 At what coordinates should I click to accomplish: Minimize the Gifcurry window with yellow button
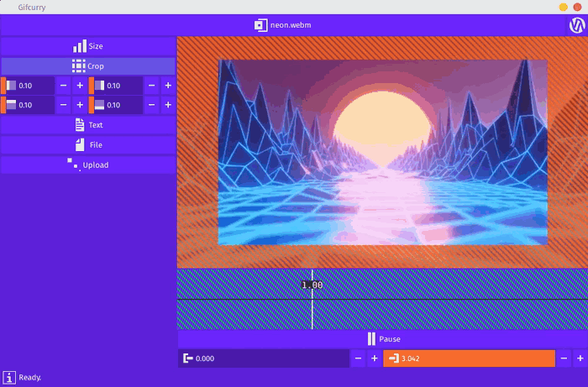[564, 7]
